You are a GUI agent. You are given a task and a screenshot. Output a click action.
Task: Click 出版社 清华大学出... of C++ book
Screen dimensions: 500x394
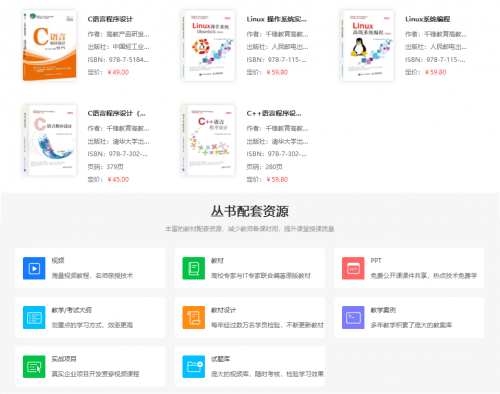pyautogui.click(x=277, y=141)
